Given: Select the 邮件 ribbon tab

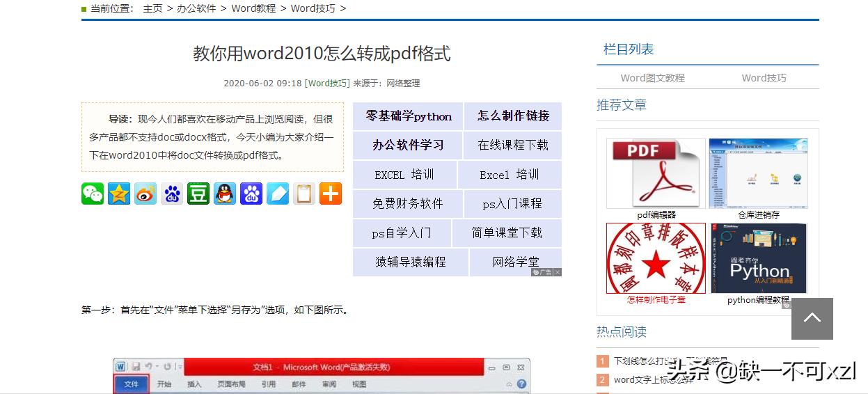Looking at the screenshot, I should (x=299, y=384).
